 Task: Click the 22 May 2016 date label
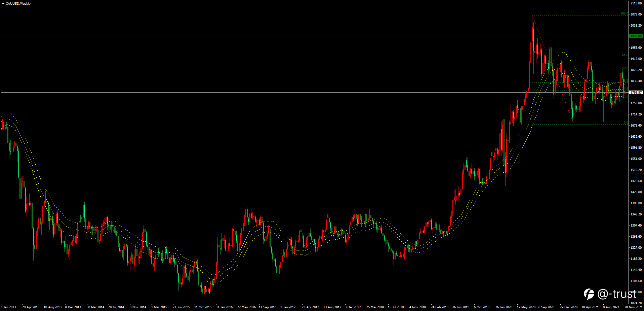click(246, 307)
